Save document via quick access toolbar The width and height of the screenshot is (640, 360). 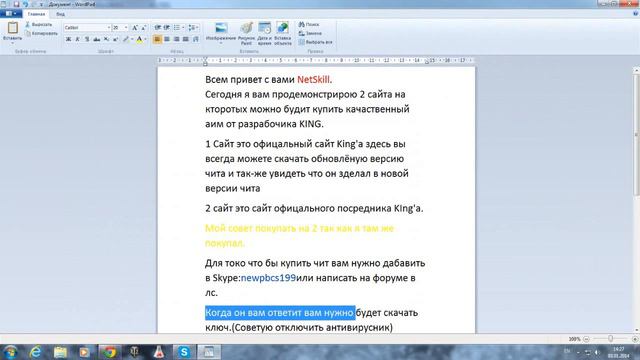(x=16, y=4)
